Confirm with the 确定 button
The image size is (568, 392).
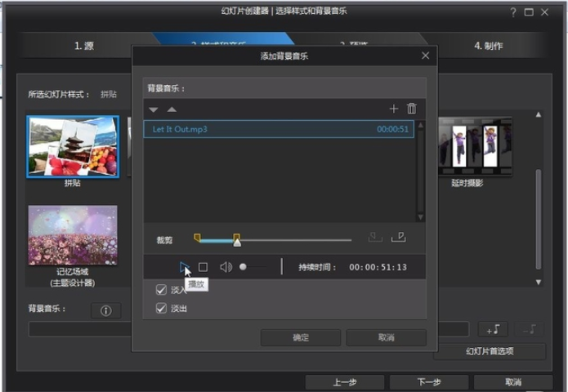point(301,337)
